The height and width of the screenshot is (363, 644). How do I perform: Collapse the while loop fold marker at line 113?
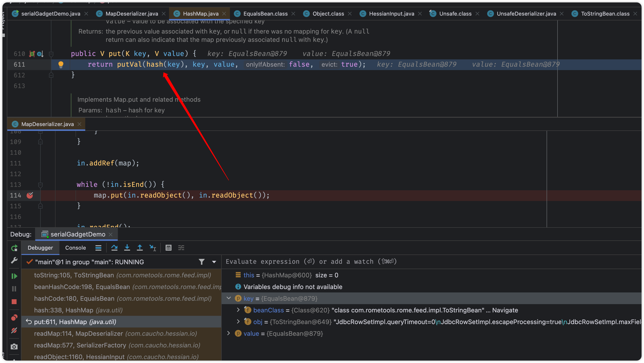pyautogui.click(x=40, y=185)
